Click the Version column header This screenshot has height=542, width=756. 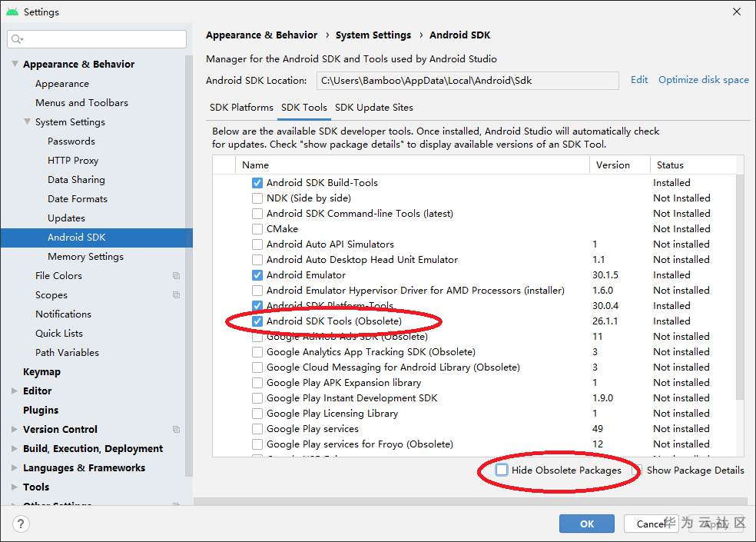(619, 165)
